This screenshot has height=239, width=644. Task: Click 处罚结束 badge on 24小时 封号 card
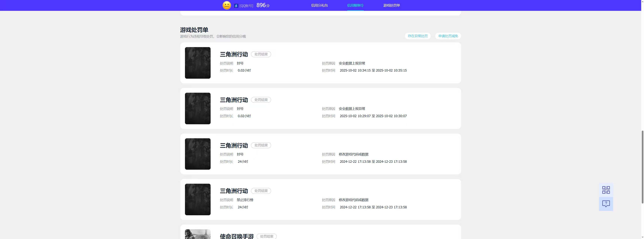[x=261, y=145]
